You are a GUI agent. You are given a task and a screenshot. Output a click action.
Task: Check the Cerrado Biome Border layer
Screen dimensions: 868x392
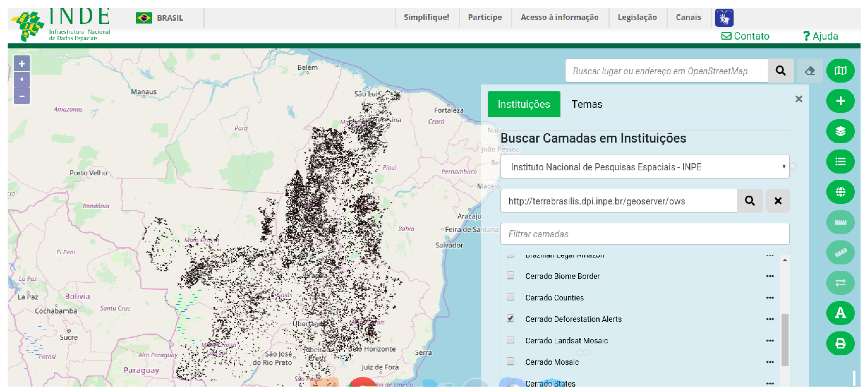pyautogui.click(x=510, y=276)
